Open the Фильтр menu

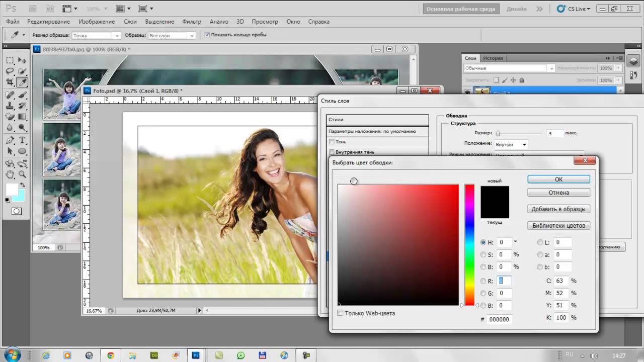click(x=192, y=22)
